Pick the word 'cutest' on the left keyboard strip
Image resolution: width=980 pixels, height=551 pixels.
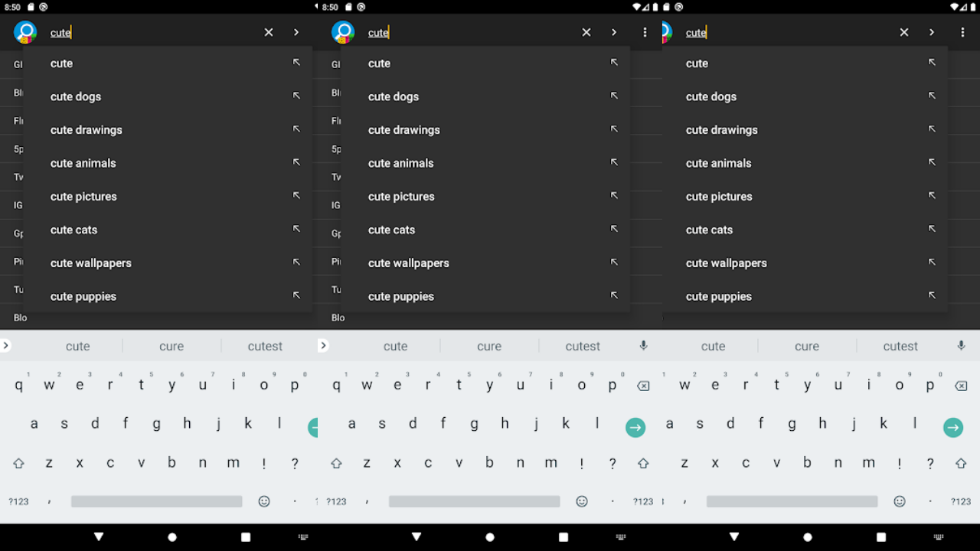tap(265, 346)
